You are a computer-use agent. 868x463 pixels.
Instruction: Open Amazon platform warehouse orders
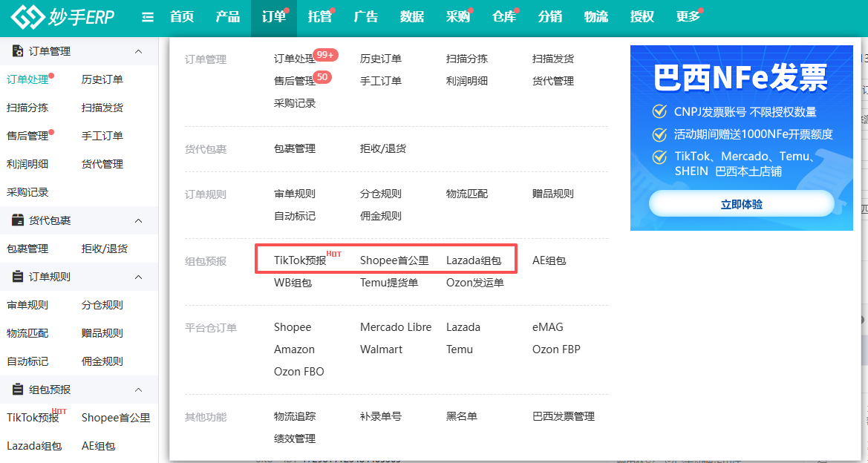tap(294, 349)
